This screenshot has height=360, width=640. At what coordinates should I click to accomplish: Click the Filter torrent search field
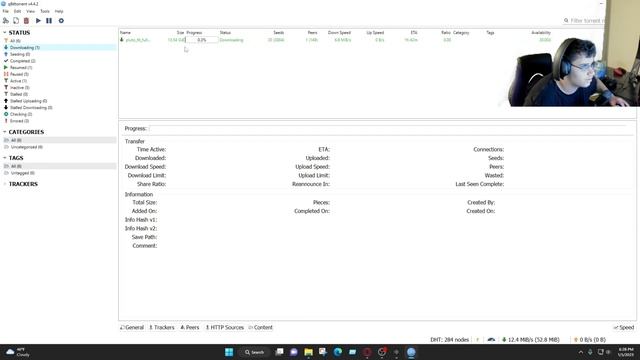[x=584, y=20]
